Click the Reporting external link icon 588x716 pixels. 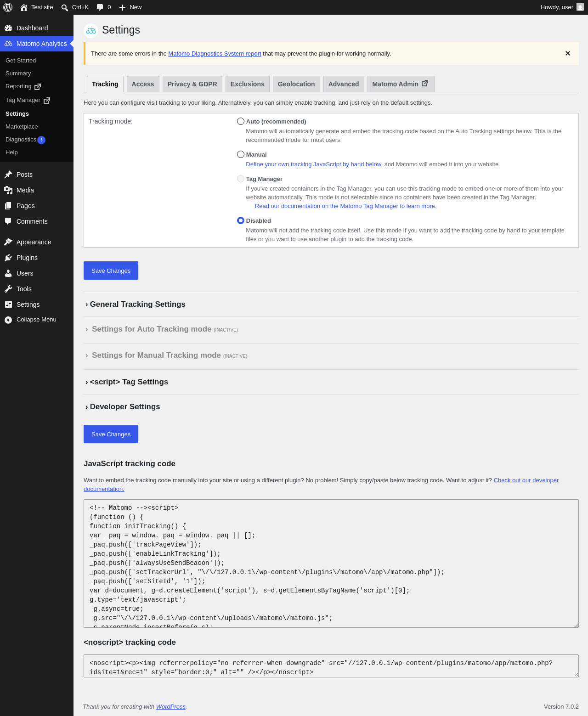[38, 87]
